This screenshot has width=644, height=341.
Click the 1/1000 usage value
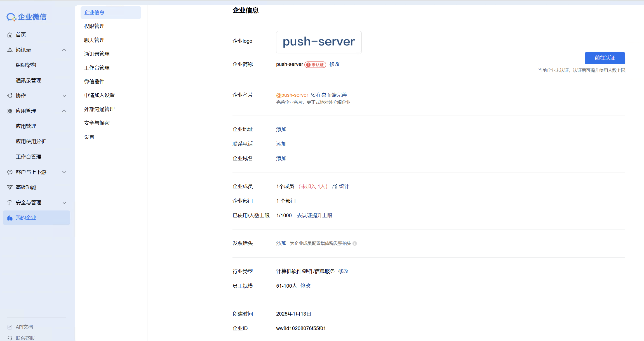[x=284, y=216]
